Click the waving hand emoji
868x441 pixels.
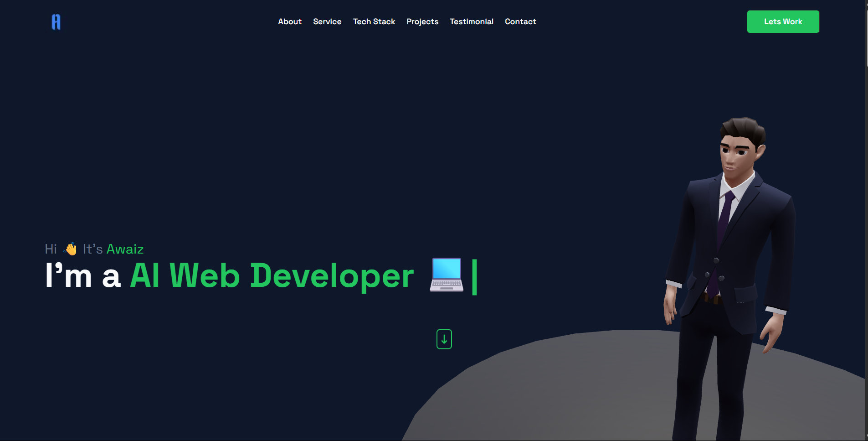point(71,248)
